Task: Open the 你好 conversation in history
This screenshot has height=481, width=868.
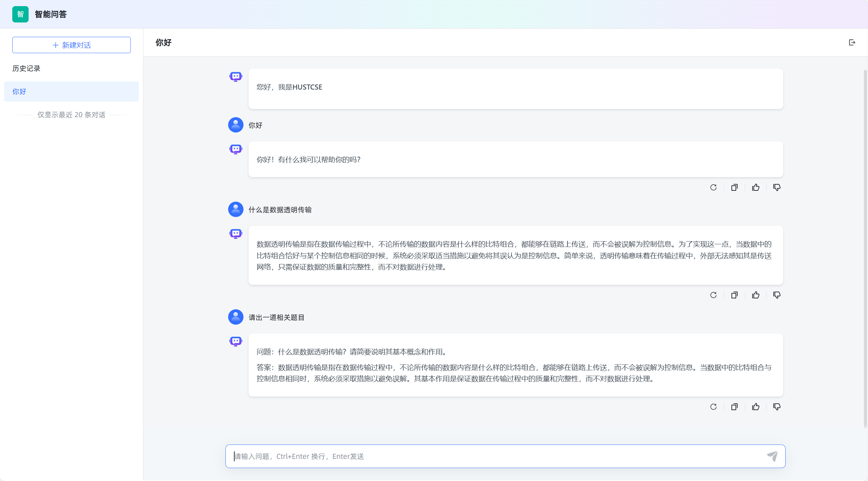Action: point(72,91)
